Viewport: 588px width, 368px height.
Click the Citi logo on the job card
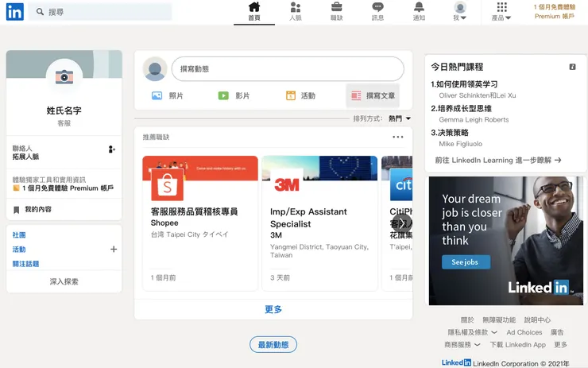pyautogui.click(x=401, y=184)
